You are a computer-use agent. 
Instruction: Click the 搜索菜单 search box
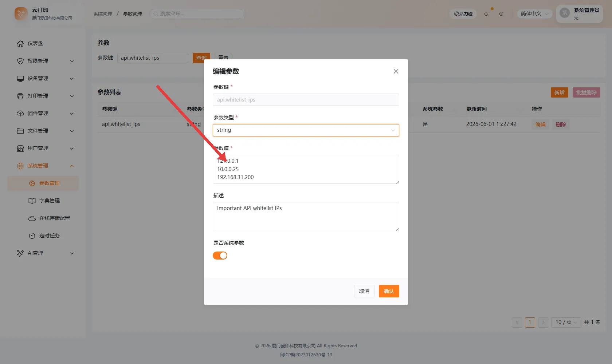point(197,14)
